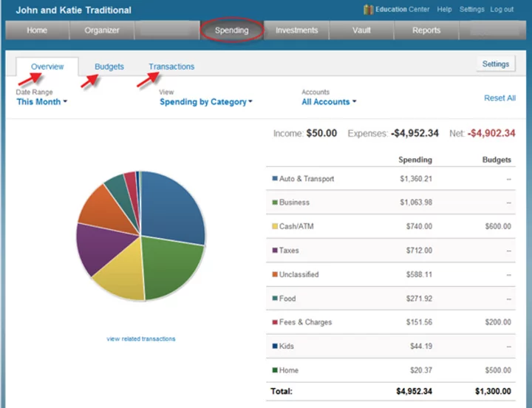Switch to the Budgets tab
The image size is (532, 408).
pos(109,67)
